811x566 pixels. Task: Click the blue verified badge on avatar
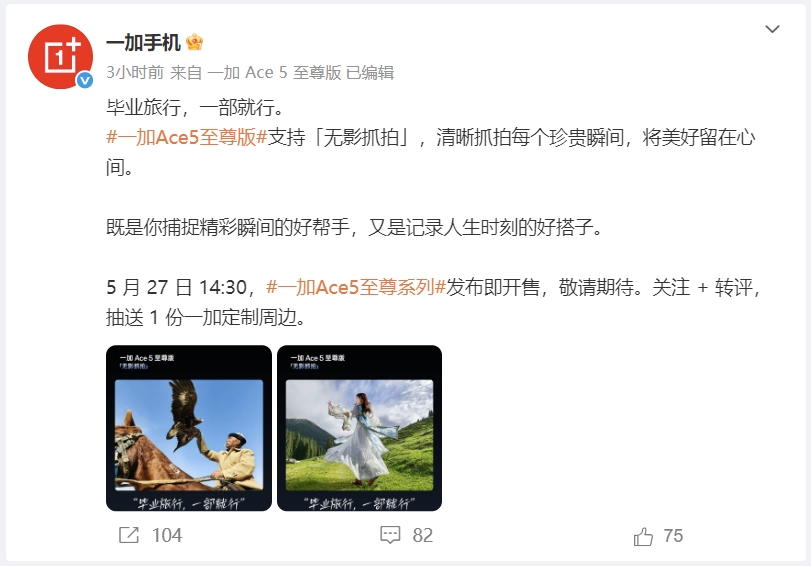coord(85,80)
